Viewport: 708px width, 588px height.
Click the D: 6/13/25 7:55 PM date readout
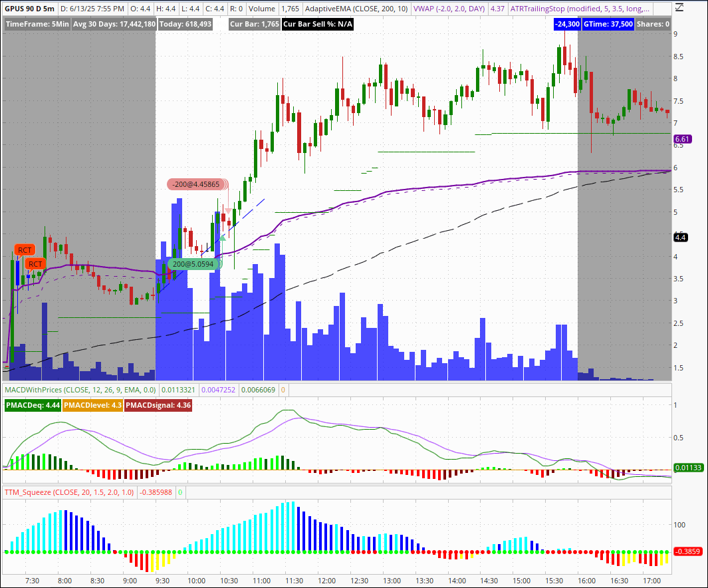click(92, 9)
